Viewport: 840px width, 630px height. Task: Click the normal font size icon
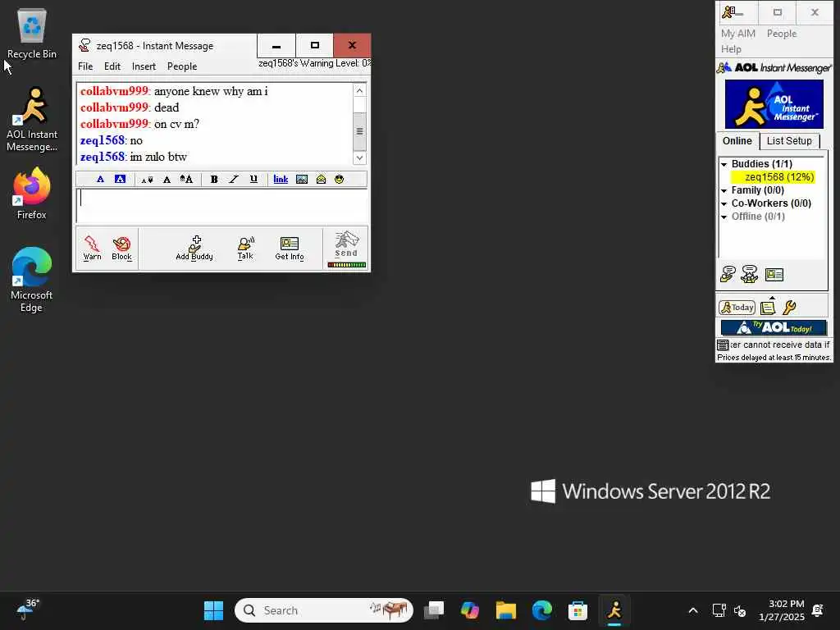167,180
